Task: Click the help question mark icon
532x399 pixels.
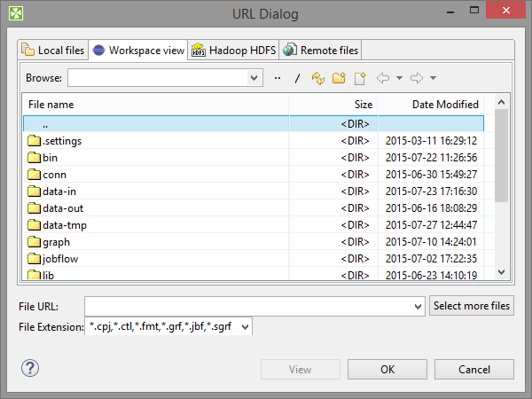Action: [x=30, y=368]
